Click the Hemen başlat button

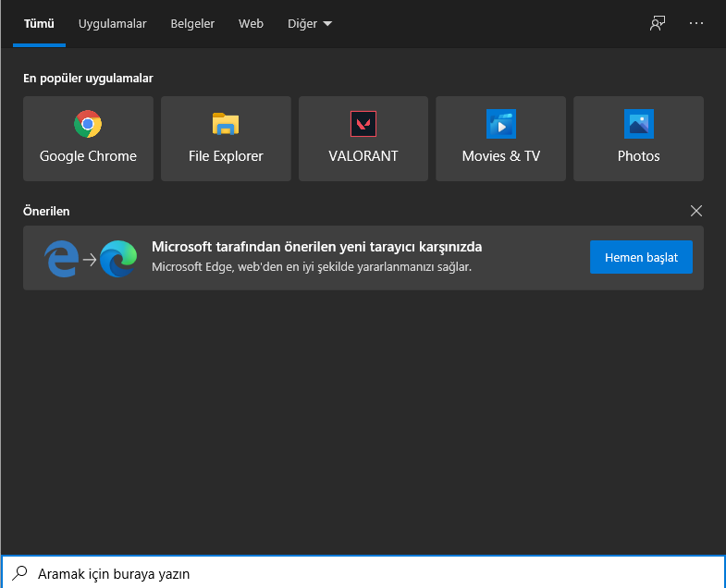pyautogui.click(x=641, y=257)
